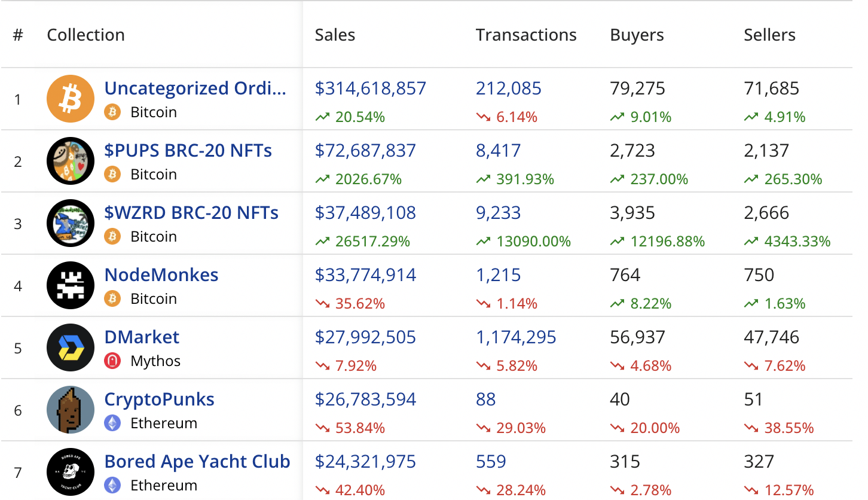868x500 pixels.
Task: Click the 237.00% buyers change
Action: [659, 179]
